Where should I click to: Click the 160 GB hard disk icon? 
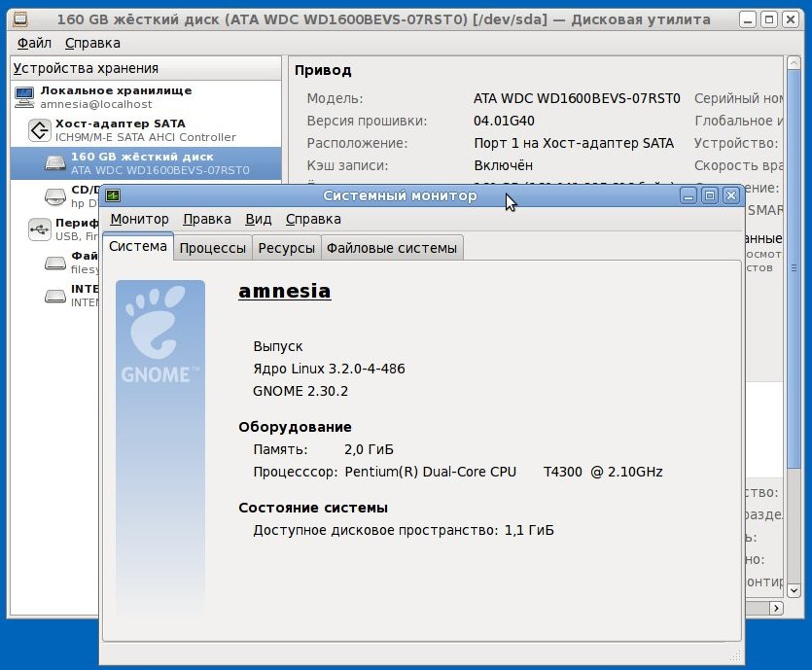click(x=54, y=162)
